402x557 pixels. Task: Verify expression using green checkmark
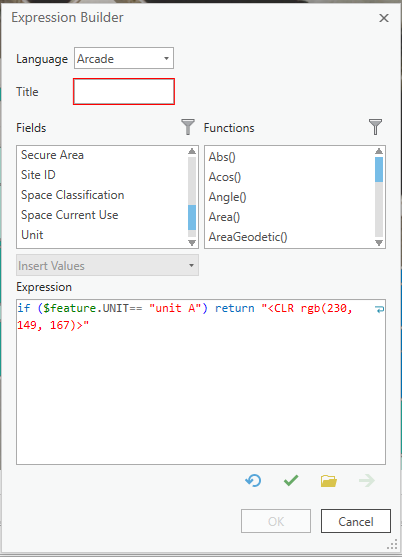(x=291, y=481)
